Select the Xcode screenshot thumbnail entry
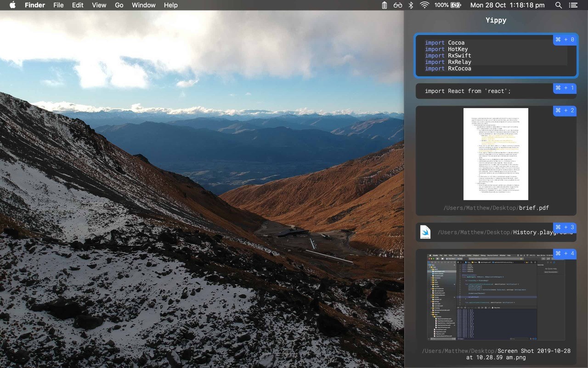Viewport: 588px width, 368px height. [x=496, y=297]
